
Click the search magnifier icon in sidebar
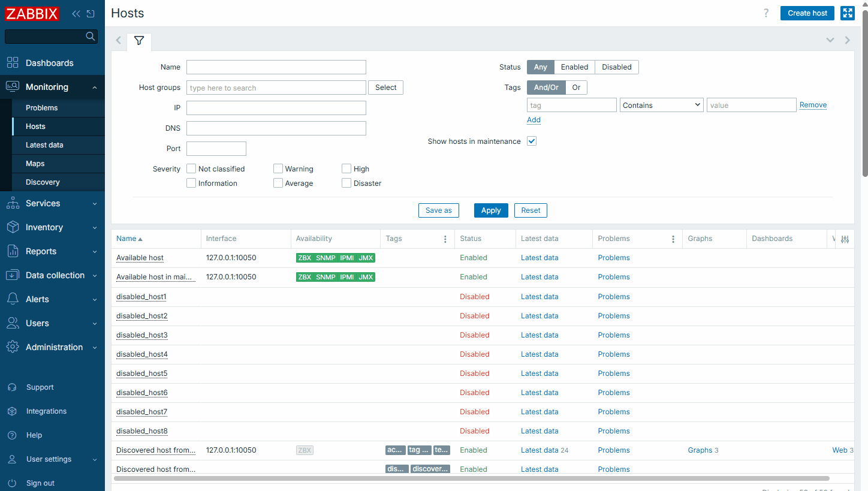(91, 37)
